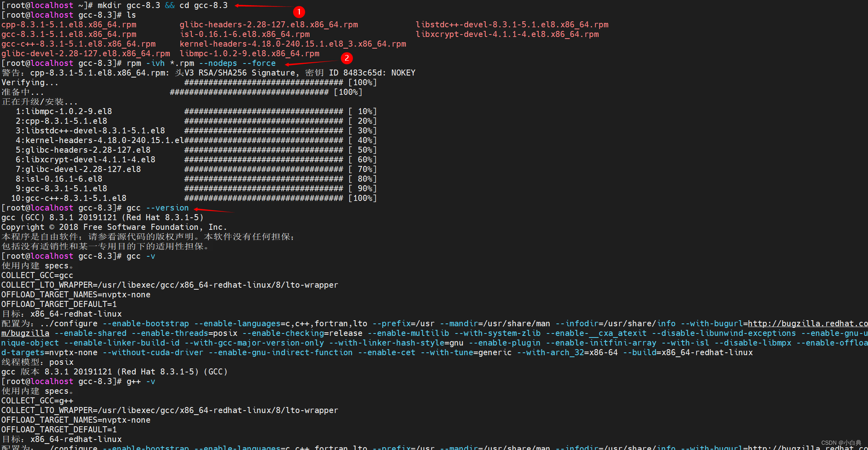Click the file name cpp-8.3.1-5.1.el8.x86_64.rpm
Image resolution: width=868 pixels, height=450 pixels.
[69, 25]
